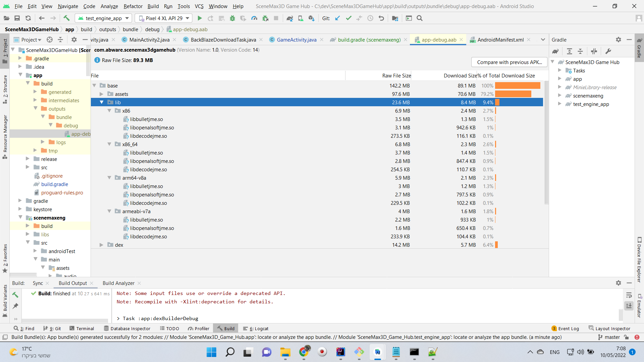Open the Event Log
The height and width of the screenshot is (362, 644).
(x=566, y=328)
